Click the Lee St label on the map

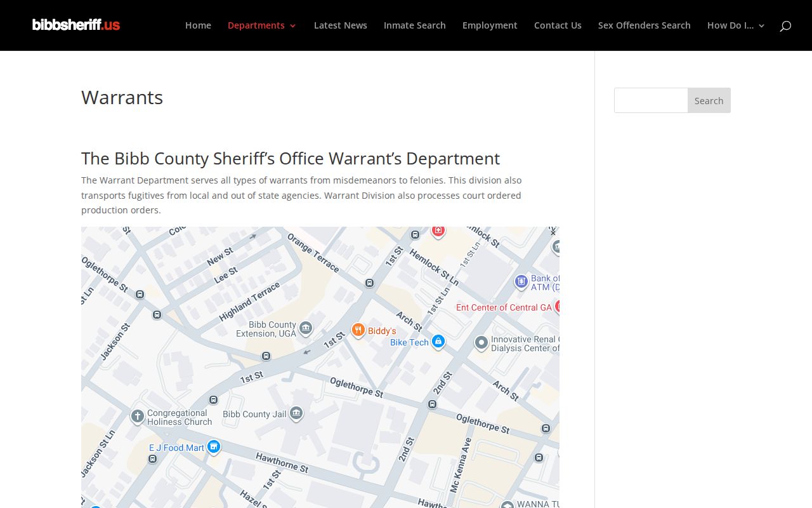pos(226,275)
